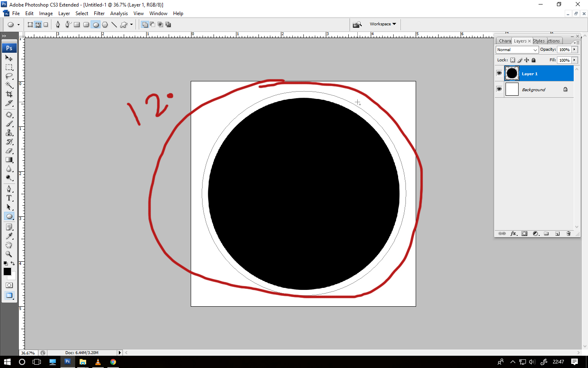Open the Workspace dropdown
The image size is (588, 368).
click(x=383, y=24)
